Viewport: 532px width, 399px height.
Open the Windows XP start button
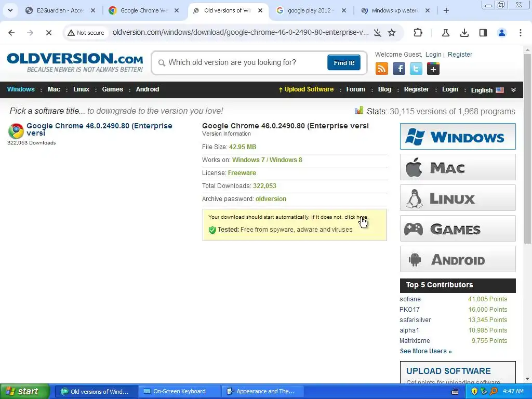(24, 392)
